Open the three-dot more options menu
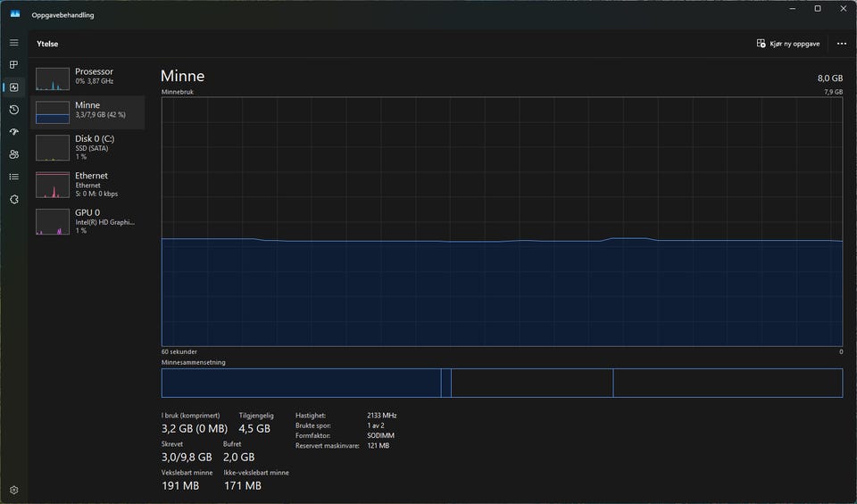This screenshot has width=857, height=504. click(x=841, y=43)
